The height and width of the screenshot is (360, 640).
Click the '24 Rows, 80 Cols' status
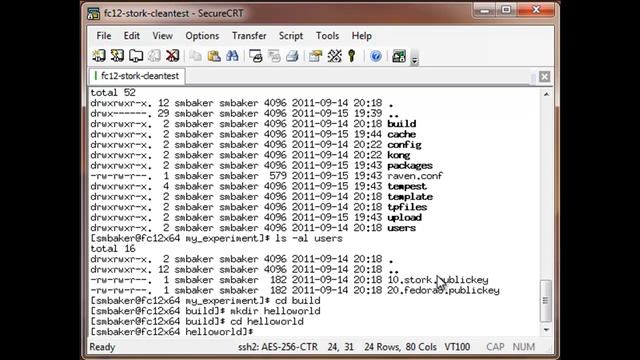click(x=400, y=347)
